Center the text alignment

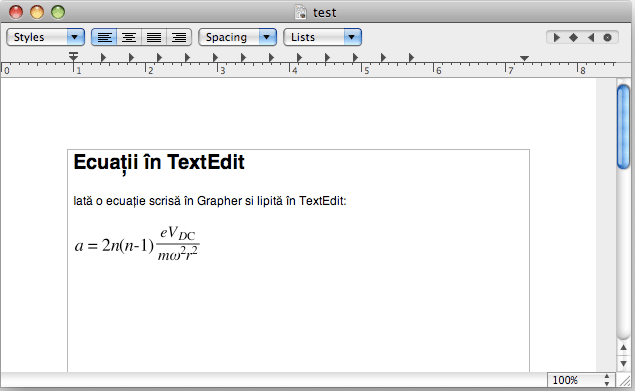tap(129, 37)
